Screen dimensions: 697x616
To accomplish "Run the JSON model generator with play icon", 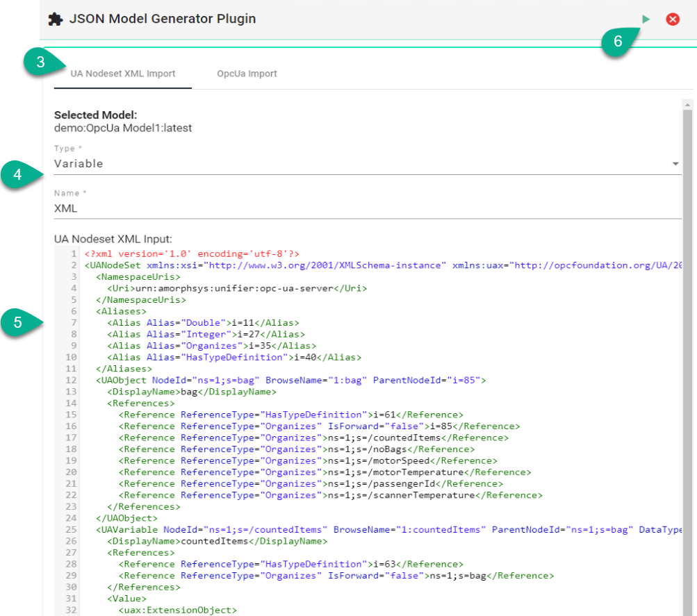I will 646,19.
